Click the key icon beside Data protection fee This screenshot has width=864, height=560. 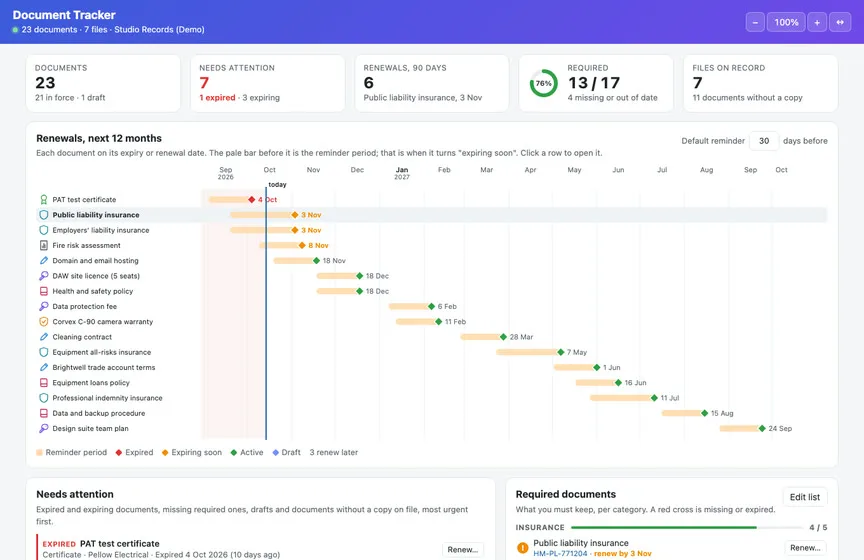pyautogui.click(x=44, y=306)
